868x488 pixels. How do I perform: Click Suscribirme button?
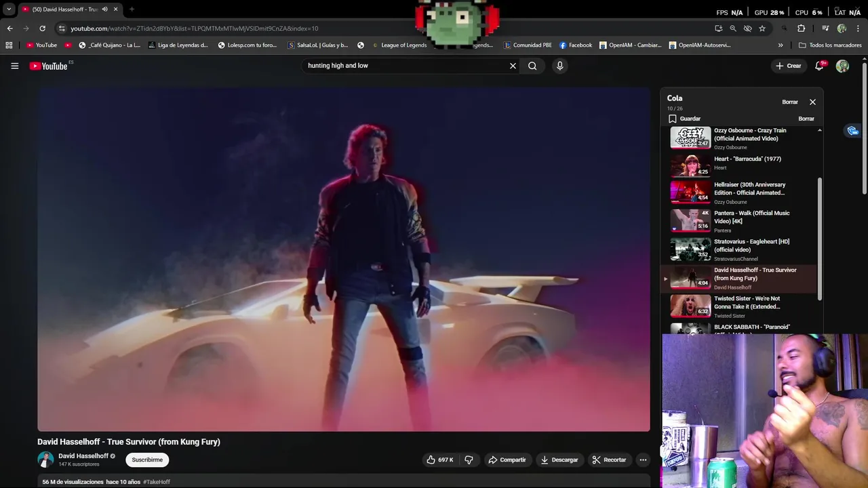coord(147,460)
